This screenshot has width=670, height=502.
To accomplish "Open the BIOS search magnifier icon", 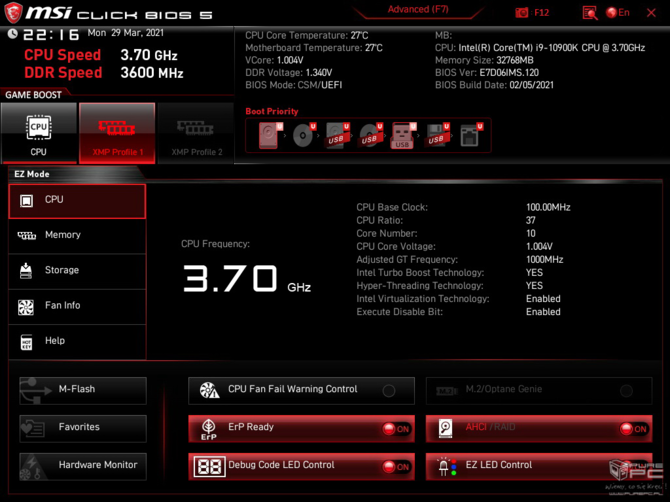I will coord(590,13).
